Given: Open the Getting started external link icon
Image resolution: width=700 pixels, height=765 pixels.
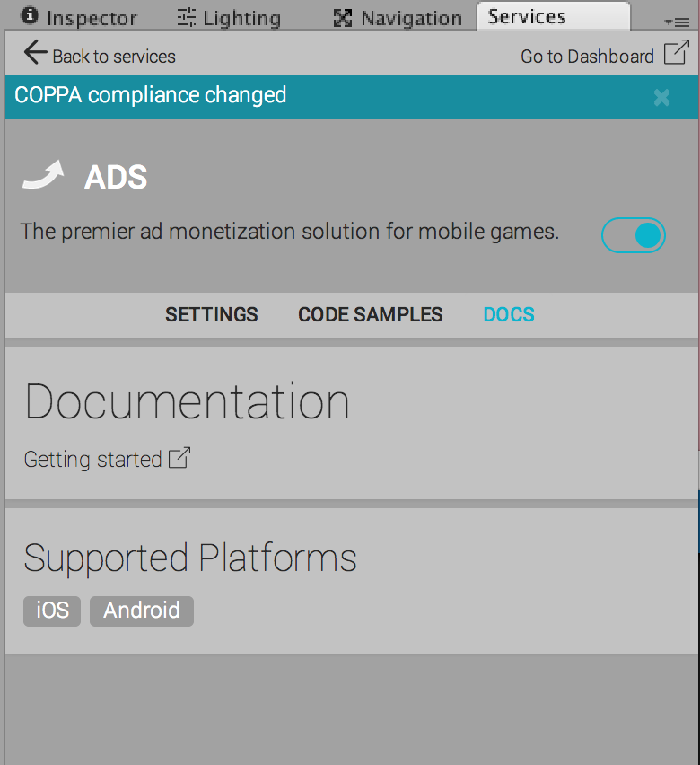Looking at the screenshot, I should [x=179, y=458].
